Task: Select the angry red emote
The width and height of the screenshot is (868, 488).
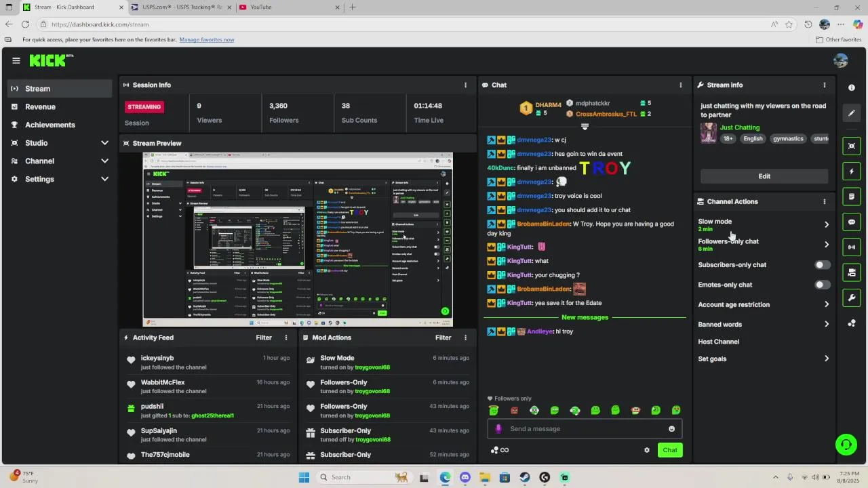Action: coord(514,410)
